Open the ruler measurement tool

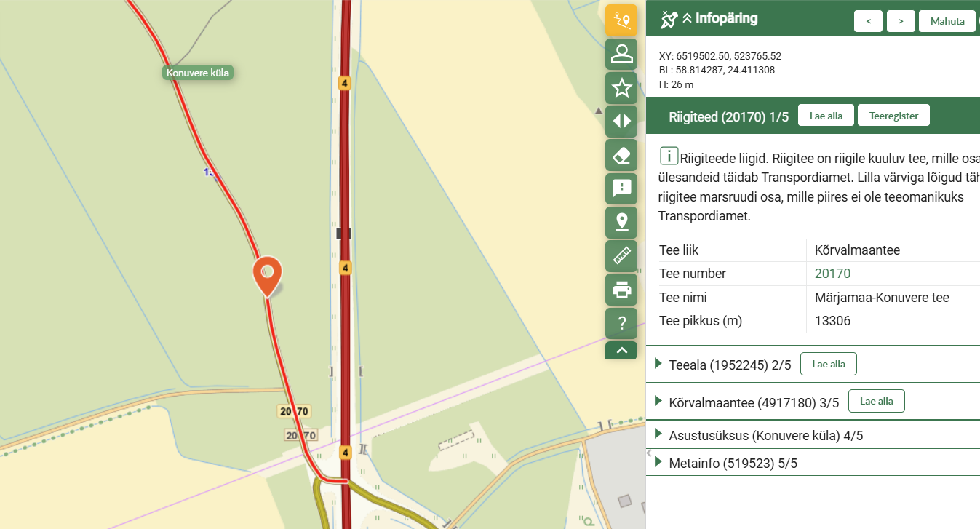coord(621,255)
